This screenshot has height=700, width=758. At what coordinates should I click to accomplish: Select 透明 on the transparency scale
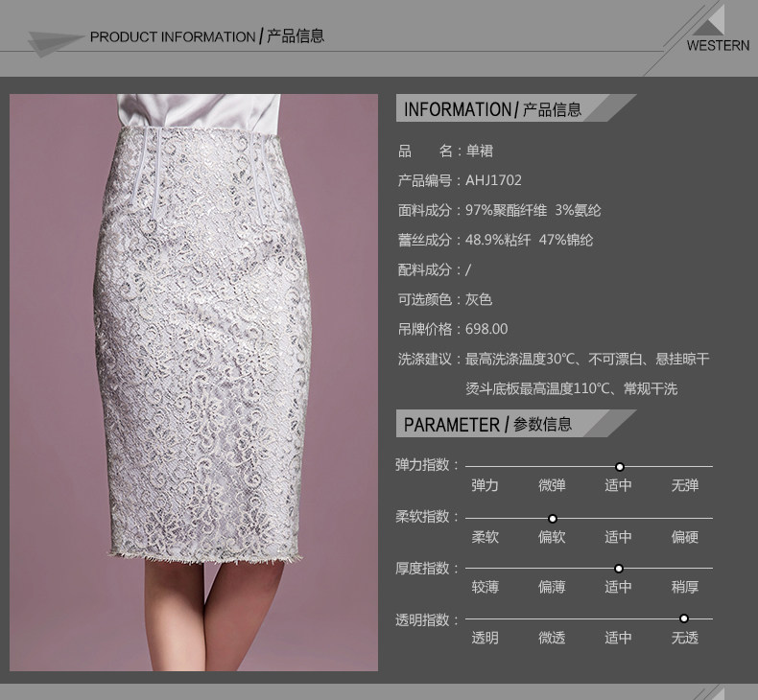click(x=485, y=638)
